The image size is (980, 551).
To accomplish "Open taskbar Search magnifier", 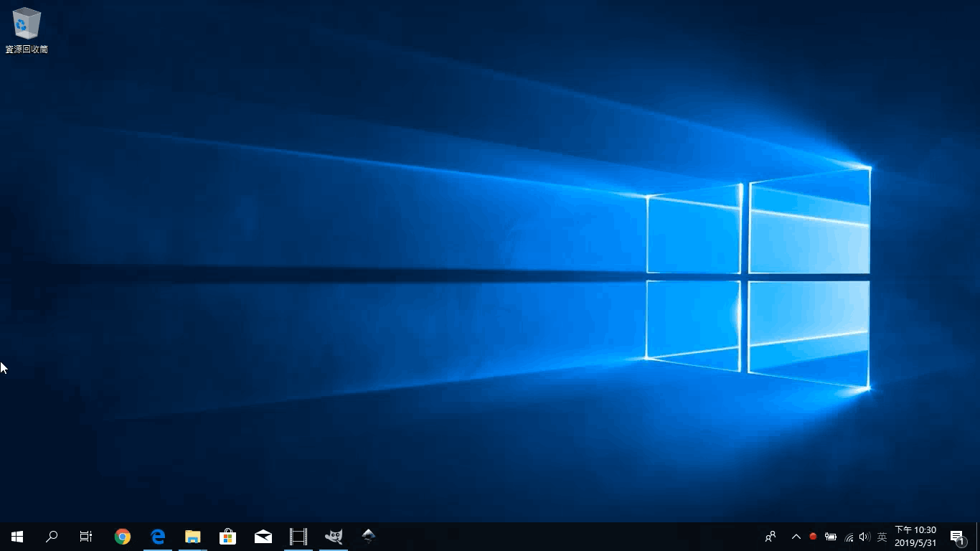I will click(52, 537).
